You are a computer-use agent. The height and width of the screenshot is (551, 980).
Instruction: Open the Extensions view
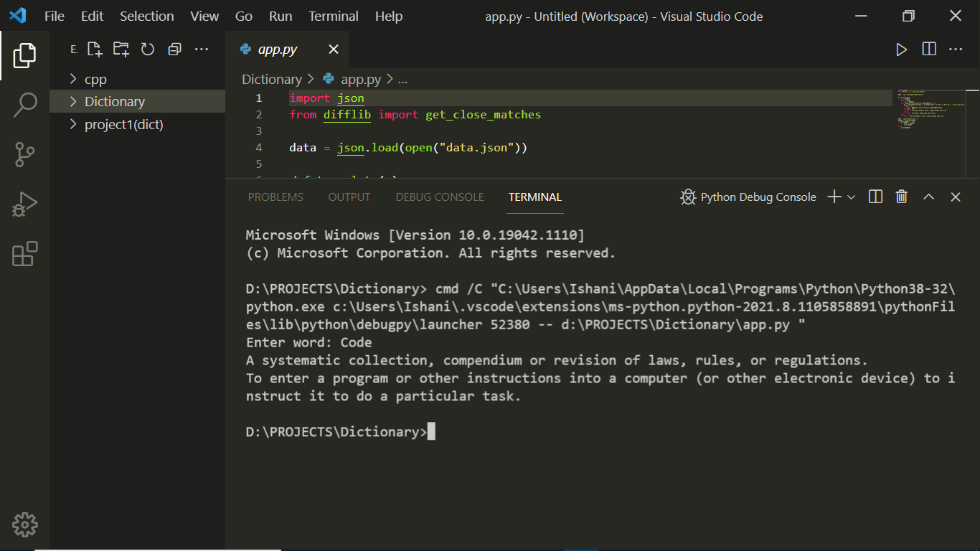click(x=25, y=254)
